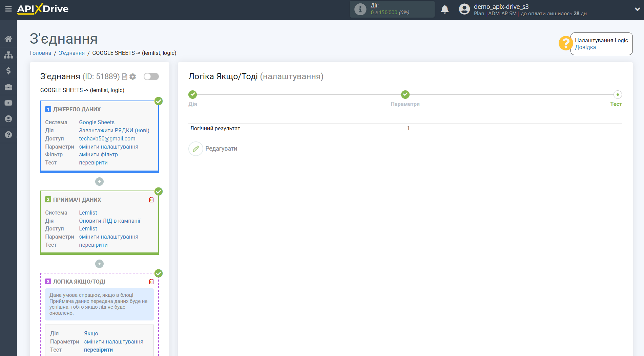Add a block after the data source
644x356 pixels.
coord(99,182)
